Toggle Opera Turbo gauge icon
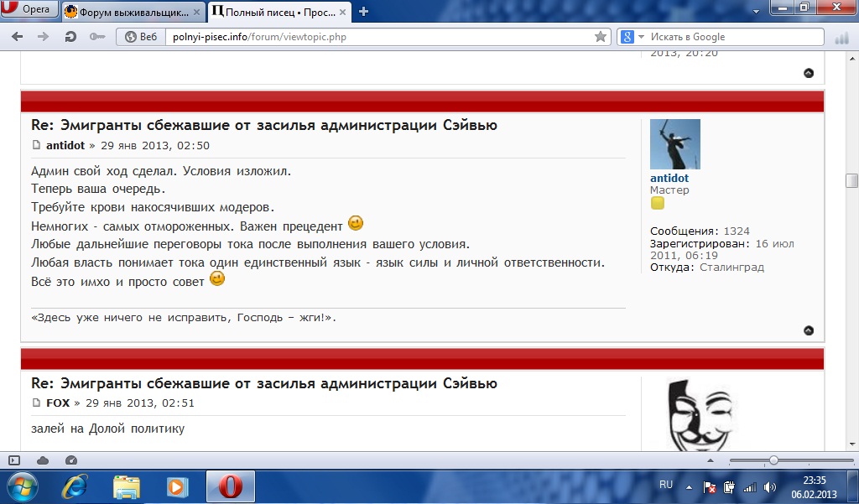 [71, 460]
